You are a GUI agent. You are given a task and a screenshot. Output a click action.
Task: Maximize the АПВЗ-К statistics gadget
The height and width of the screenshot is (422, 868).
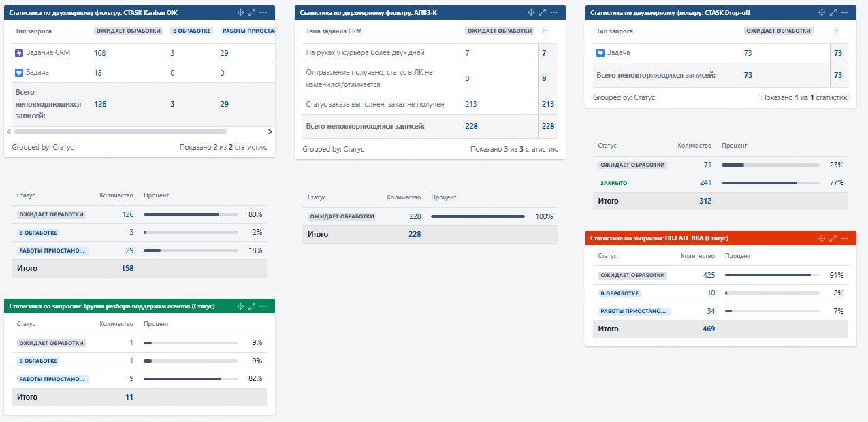(x=543, y=13)
